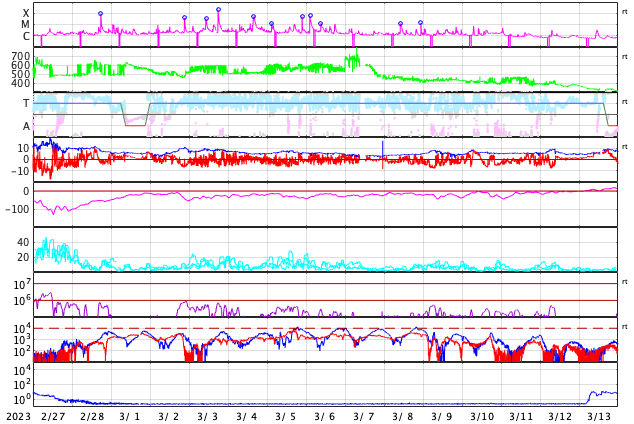Click the 3/10 date label
Screen dimensions: 634x424
(x=482, y=417)
